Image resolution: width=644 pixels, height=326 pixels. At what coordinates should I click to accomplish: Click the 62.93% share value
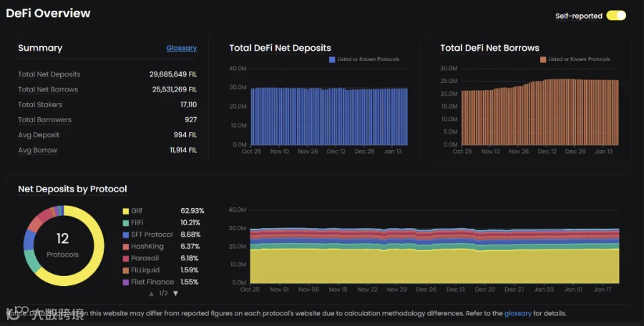tap(192, 211)
